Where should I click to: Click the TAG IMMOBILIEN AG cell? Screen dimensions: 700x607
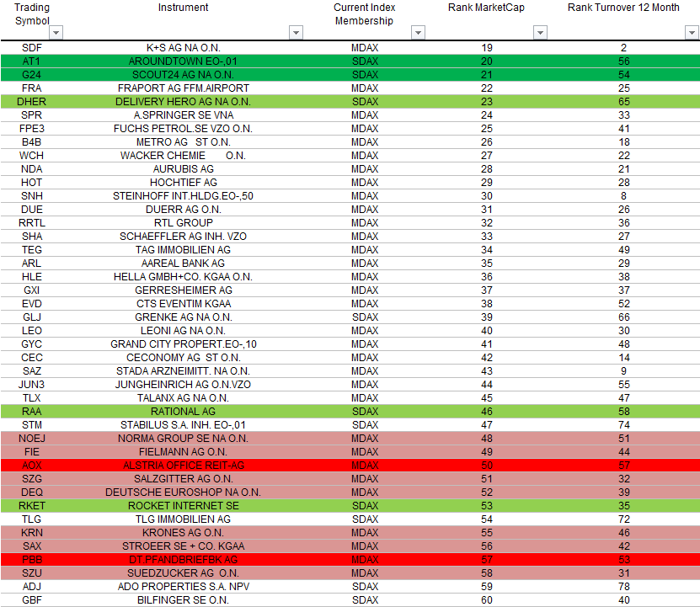click(183, 249)
